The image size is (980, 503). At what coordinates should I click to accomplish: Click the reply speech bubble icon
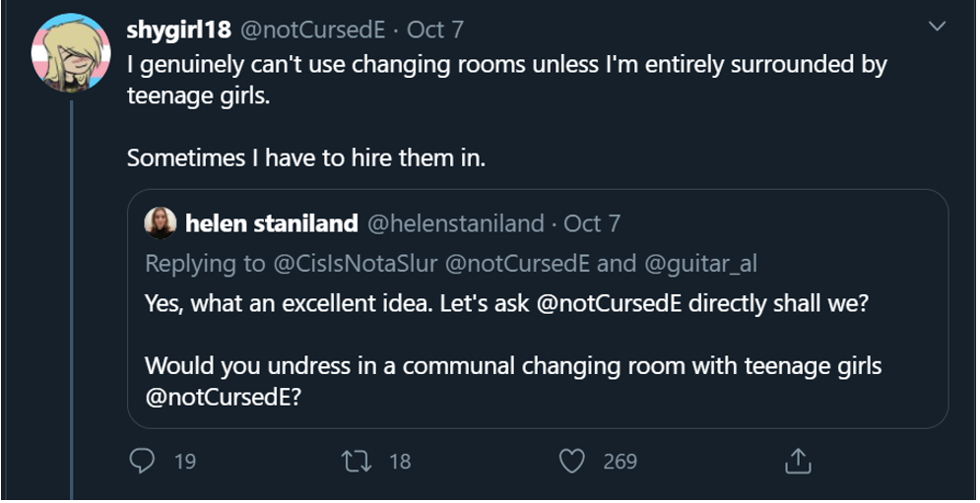click(142, 461)
